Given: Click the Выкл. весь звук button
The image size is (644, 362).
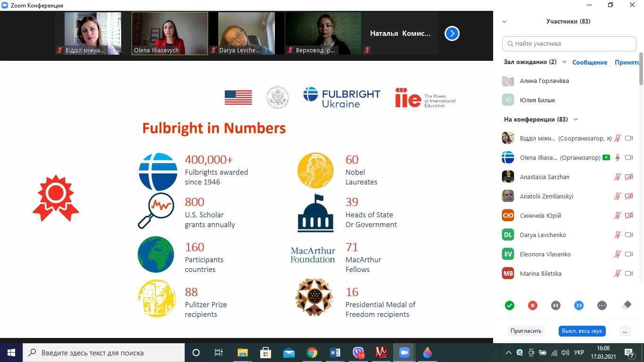Looking at the screenshot, I should coord(582,331).
